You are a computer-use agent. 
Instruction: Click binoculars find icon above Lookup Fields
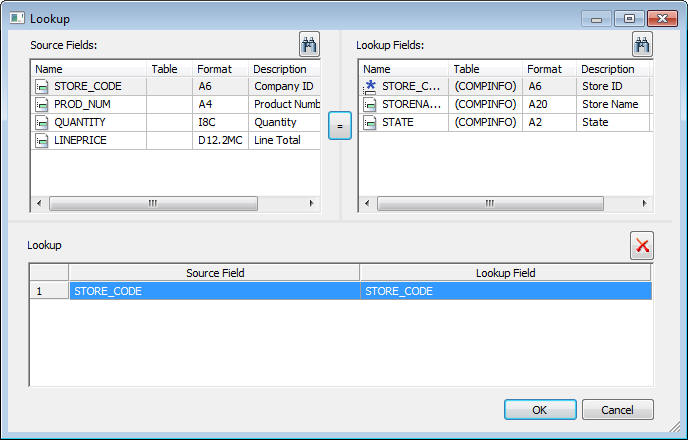pyautogui.click(x=642, y=44)
